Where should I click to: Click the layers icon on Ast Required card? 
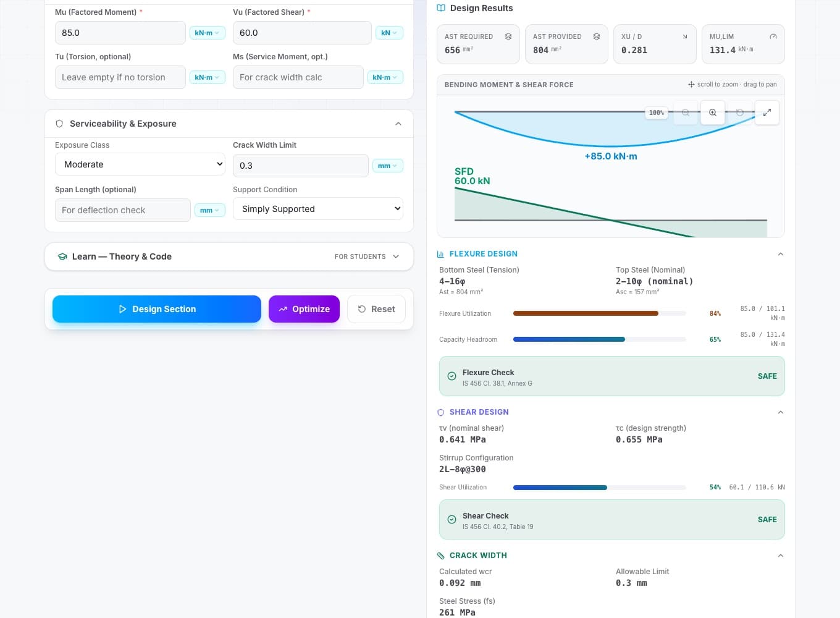click(508, 36)
